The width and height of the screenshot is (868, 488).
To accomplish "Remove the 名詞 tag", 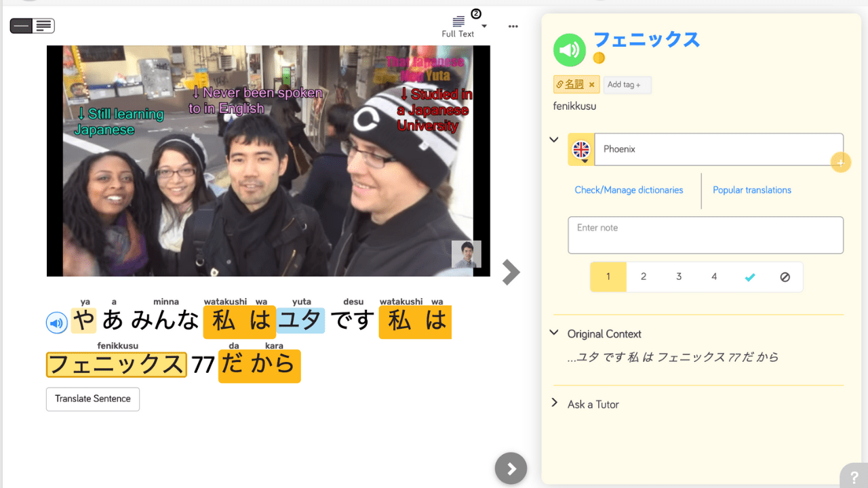I will pos(591,85).
